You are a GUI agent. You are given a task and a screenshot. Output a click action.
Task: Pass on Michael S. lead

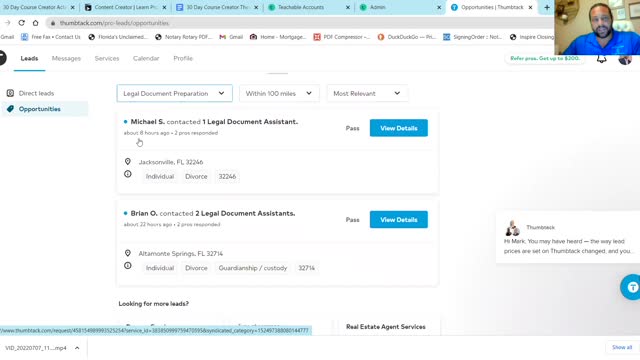pos(352,128)
